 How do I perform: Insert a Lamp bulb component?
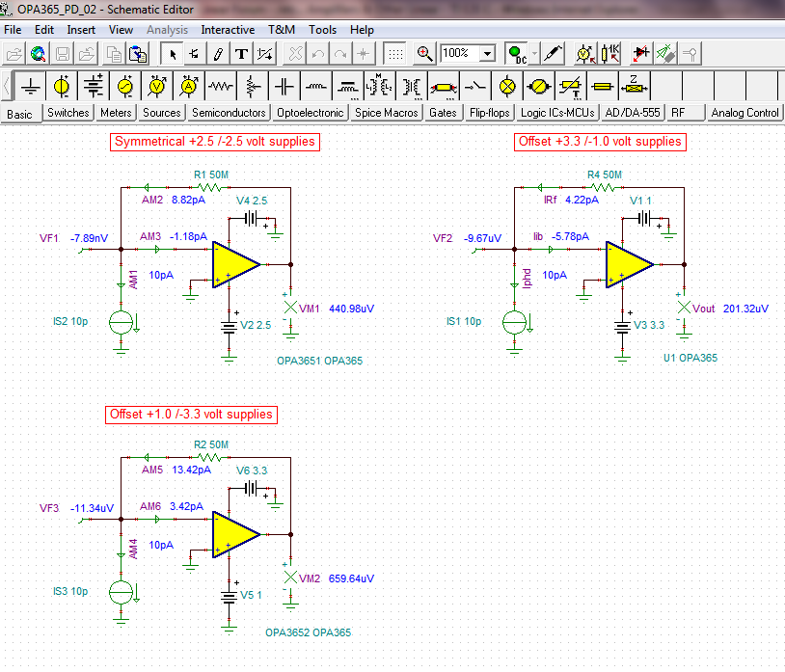pyautogui.click(x=507, y=87)
